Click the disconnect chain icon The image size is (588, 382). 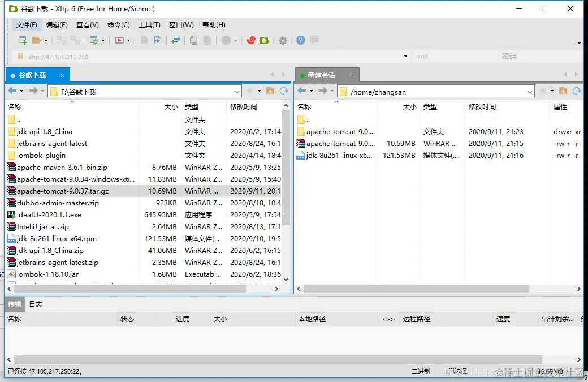pyautogui.click(x=75, y=40)
